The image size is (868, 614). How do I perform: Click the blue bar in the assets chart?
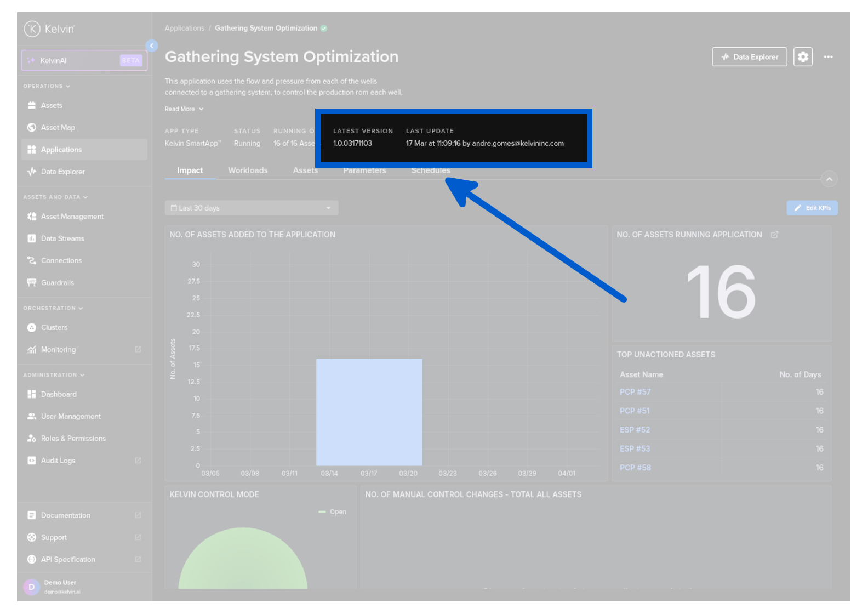click(369, 412)
